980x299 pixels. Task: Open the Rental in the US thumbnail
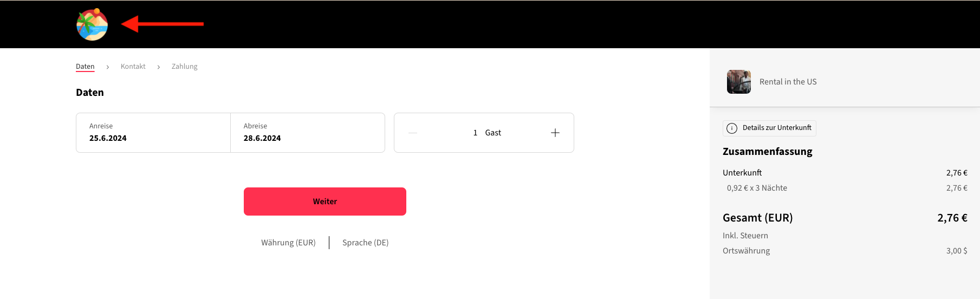coord(739,82)
